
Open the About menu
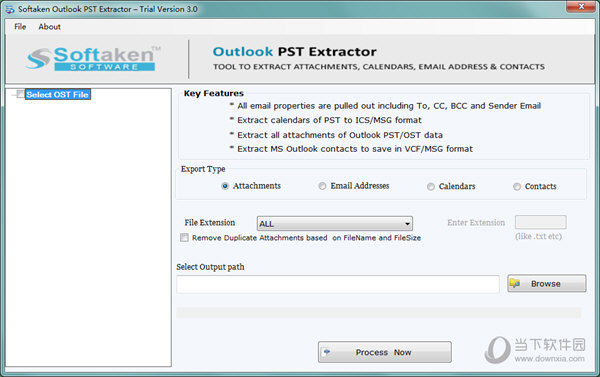pyautogui.click(x=49, y=26)
